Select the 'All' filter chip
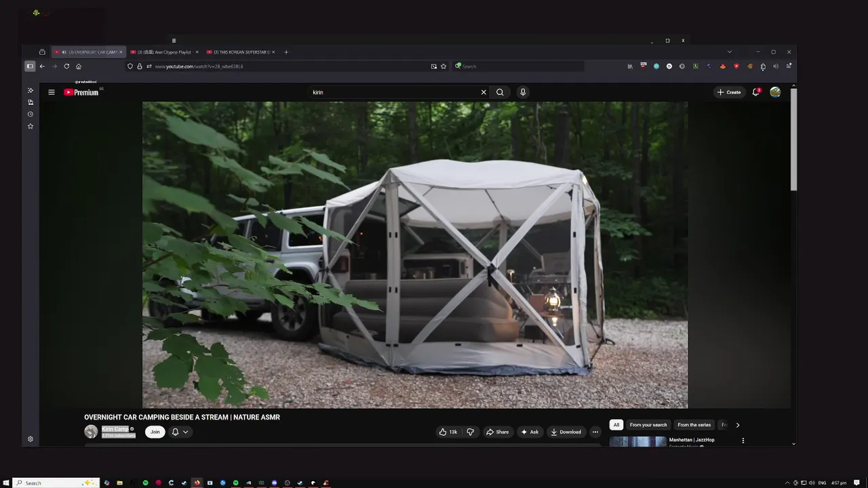 click(x=616, y=425)
